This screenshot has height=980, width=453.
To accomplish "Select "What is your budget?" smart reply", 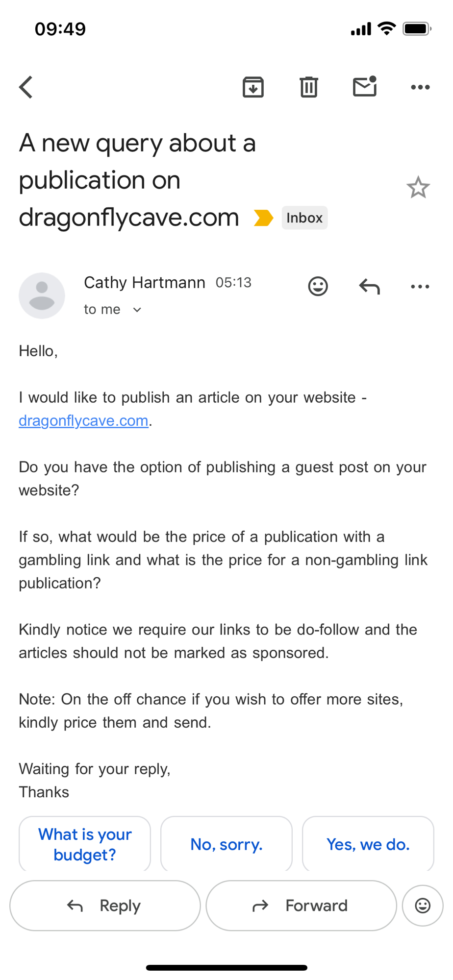I will [x=85, y=844].
